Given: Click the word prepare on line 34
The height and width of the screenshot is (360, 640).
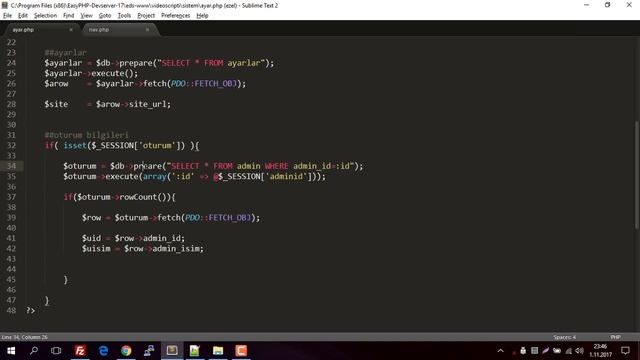Looking at the screenshot, I should tap(148, 166).
